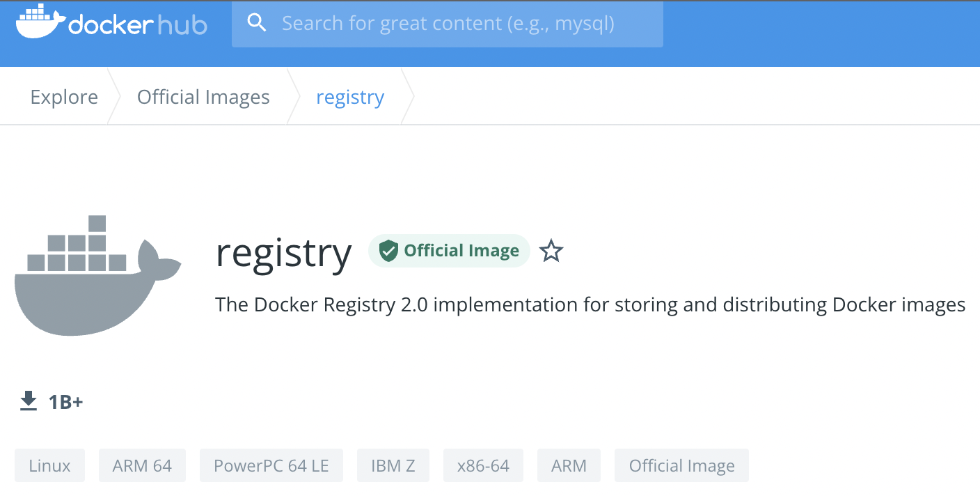Image resolution: width=980 pixels, height=496 pixels.
Task: Select the registry breadcrumb link
Action: [349, 97]
